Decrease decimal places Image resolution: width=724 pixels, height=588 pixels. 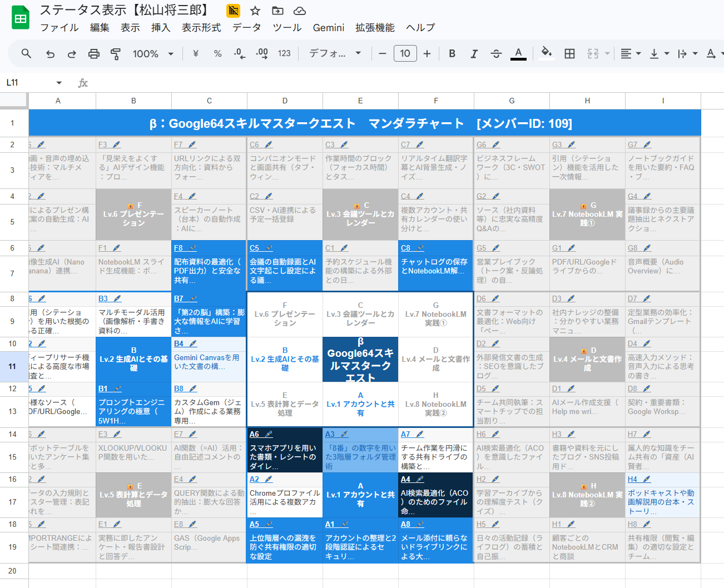click(x=240, y=53)
